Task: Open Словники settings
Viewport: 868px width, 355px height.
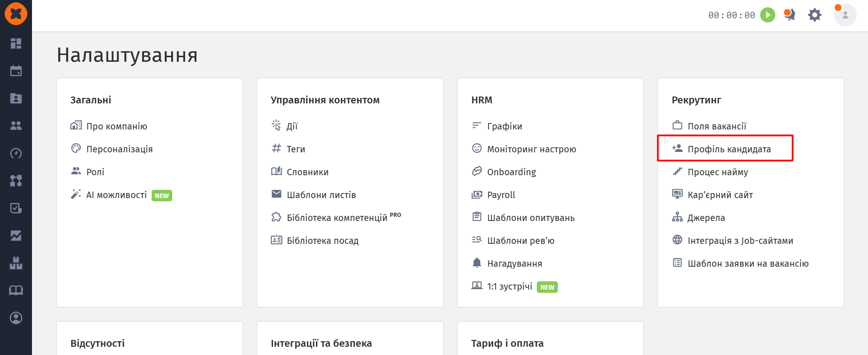Action: 300,172
